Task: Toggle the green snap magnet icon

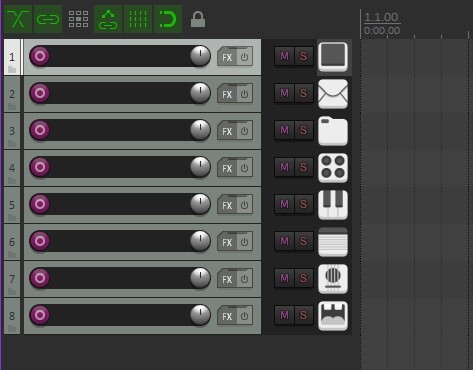Action: pos(168,19)
